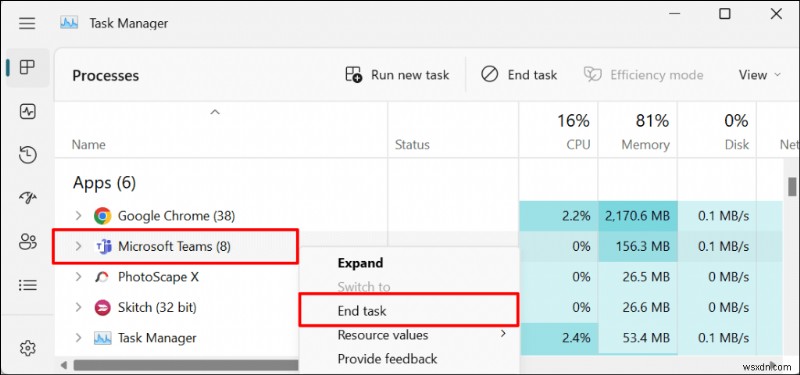Screen dimensions: 800x375
Task: Click the disabled Efficiency mode button
Action: pyautogui.click(x=643, y=75)
